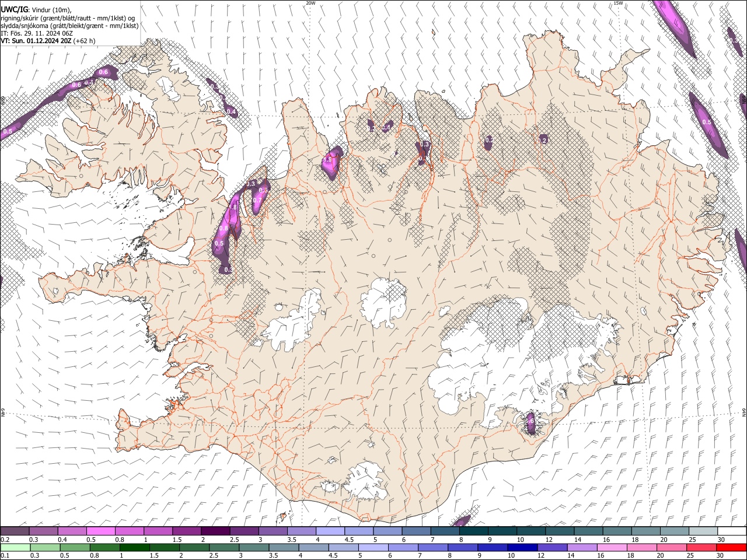Click the lavender snow-scale swatch at 4
The width and height of the screenshot is (747, 560).
pyautogui.click(x=330, y=531)
